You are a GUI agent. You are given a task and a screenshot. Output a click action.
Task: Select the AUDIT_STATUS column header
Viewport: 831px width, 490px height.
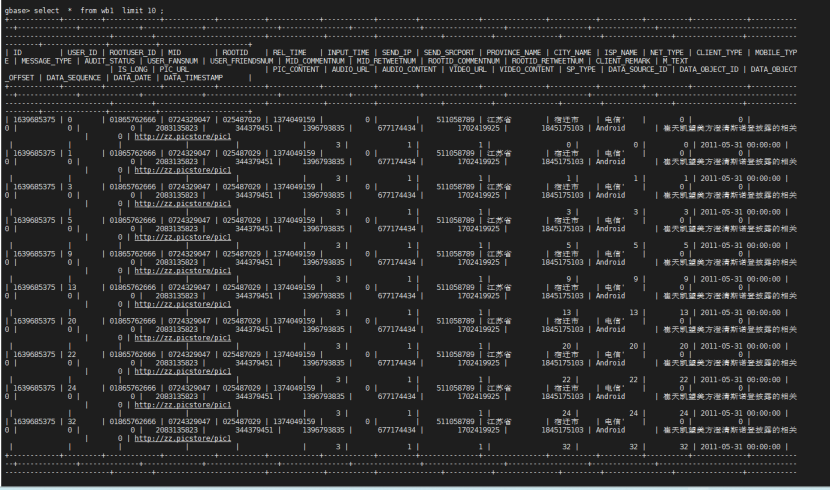110,61
